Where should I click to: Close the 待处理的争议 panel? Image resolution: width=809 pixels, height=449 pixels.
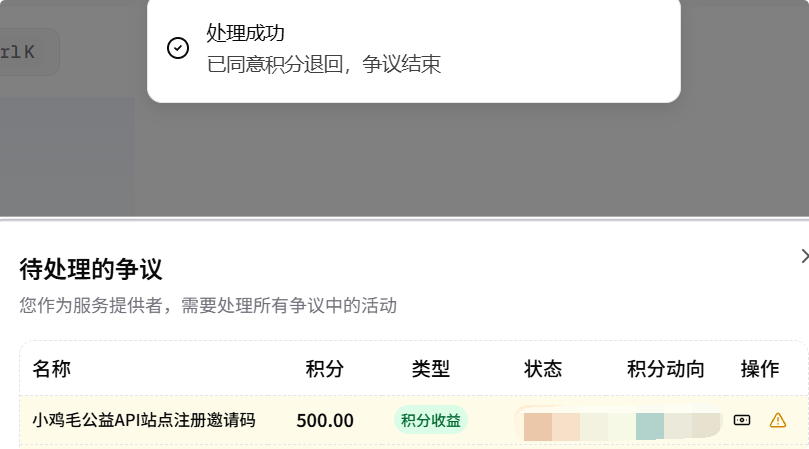coord(804,256)
